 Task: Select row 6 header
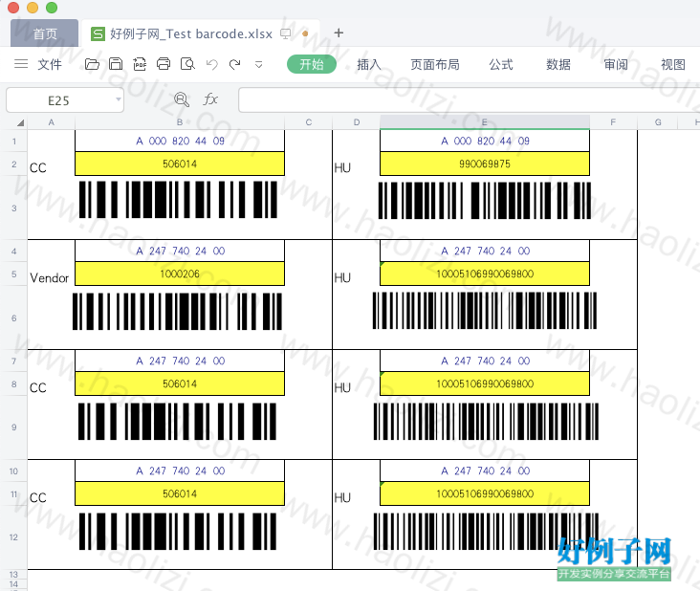pyautogui.click(x=13, y=317)
